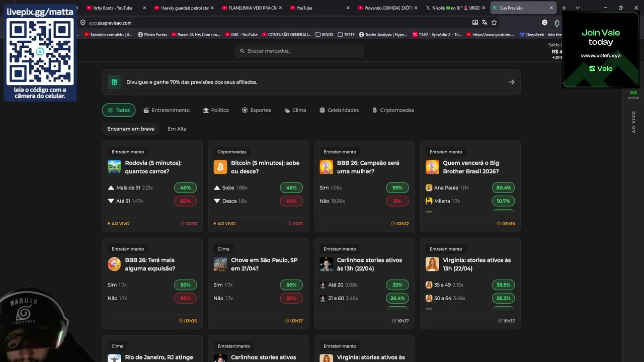Screen dimensions: 644x362
Task: Select Milena 10.7% option
Action: (x=503, y=201)
